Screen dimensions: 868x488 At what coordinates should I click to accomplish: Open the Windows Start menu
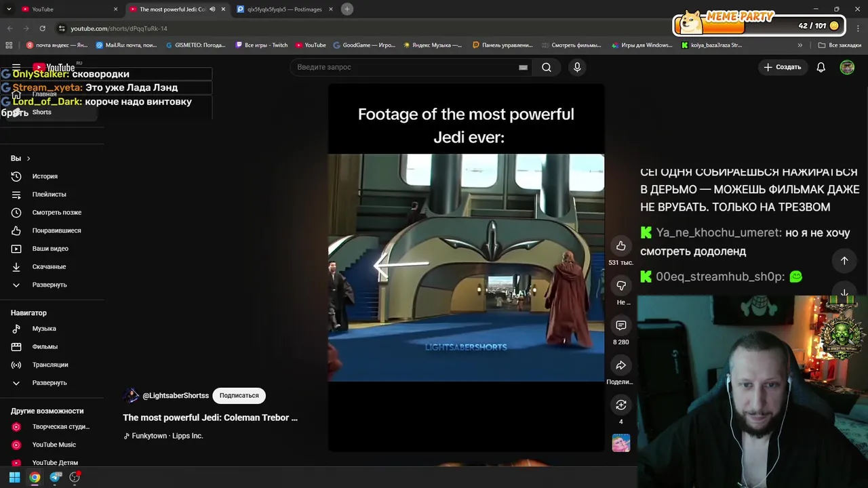tap(14, 477)
